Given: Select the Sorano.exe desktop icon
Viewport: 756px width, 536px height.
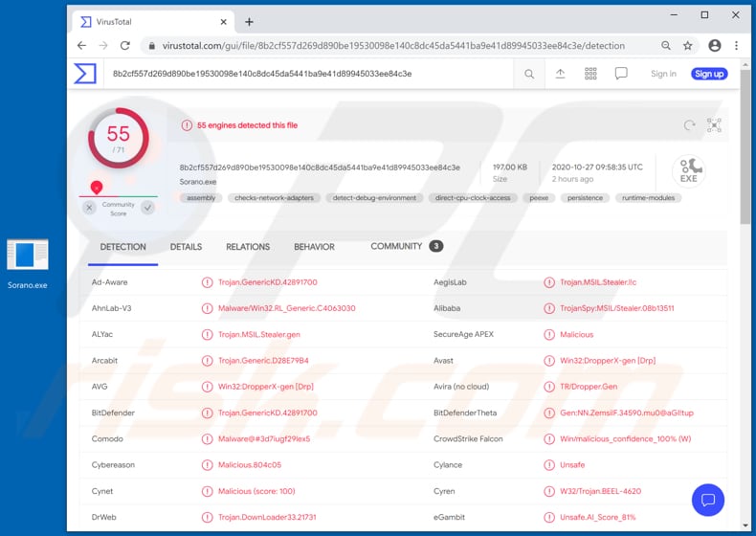Looking at the screenshot, I should click(28, 264).
